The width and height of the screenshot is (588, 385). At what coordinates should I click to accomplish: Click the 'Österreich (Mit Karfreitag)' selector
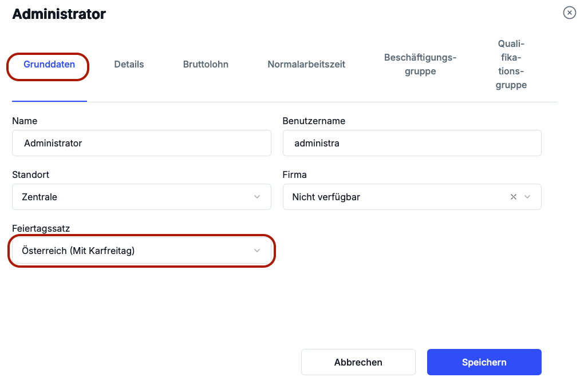click(x=132, y=251)
